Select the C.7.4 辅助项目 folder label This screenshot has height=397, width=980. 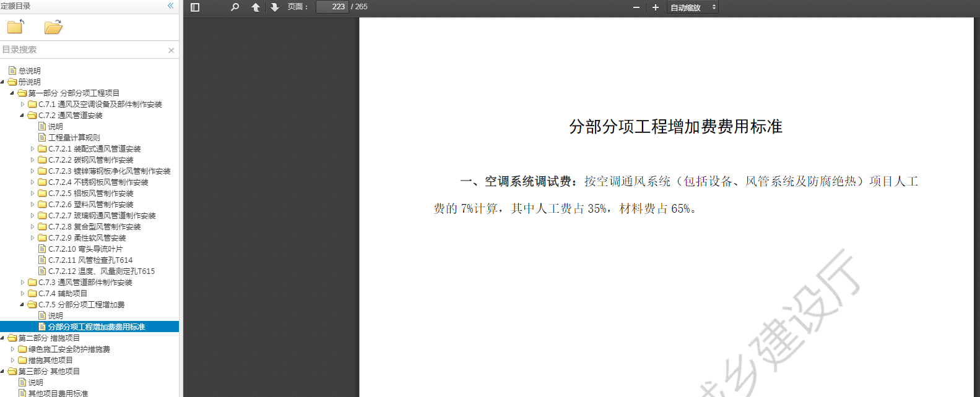coord(63,293)
